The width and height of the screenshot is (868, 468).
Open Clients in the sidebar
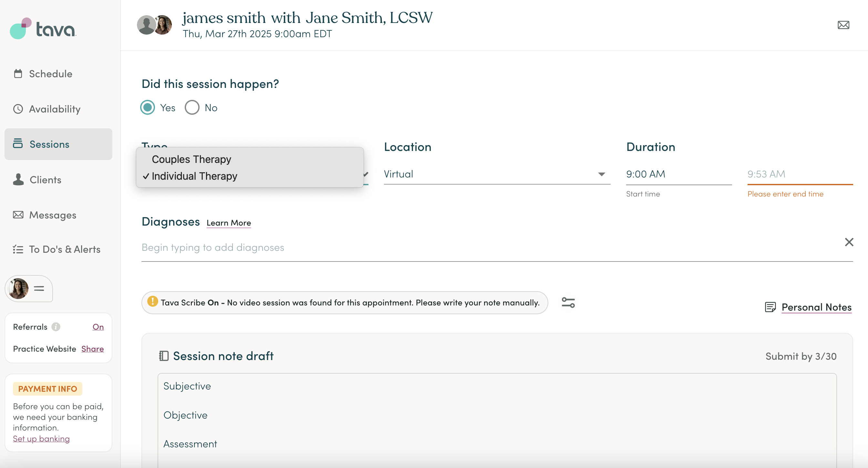click(x=58, y=180)
